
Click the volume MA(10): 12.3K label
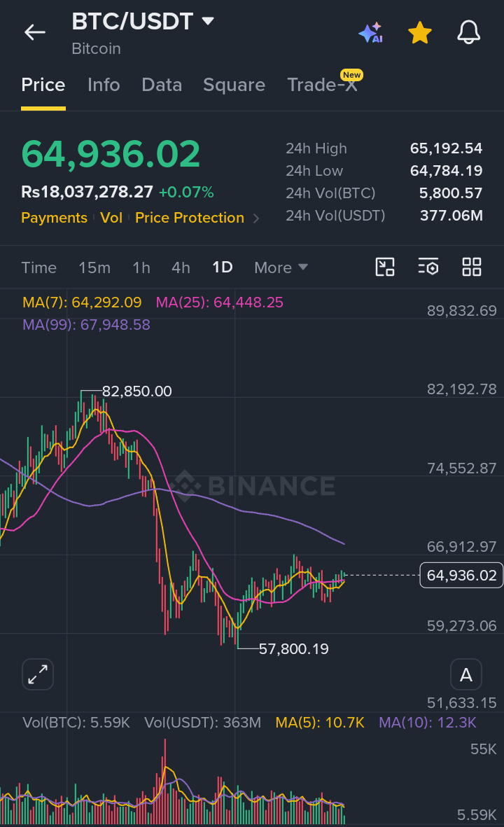point(428,723)
